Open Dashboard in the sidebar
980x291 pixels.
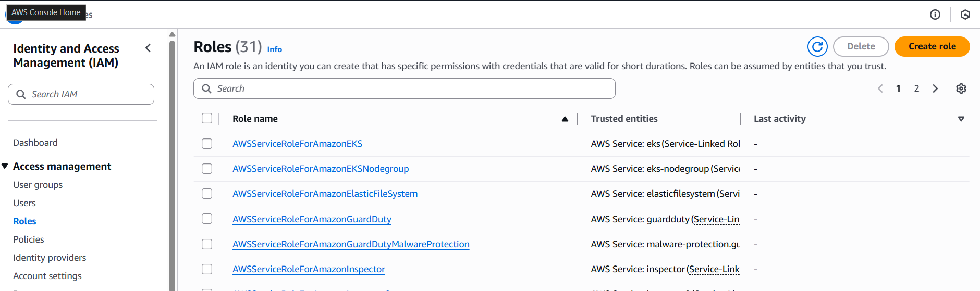pos(35,143)
